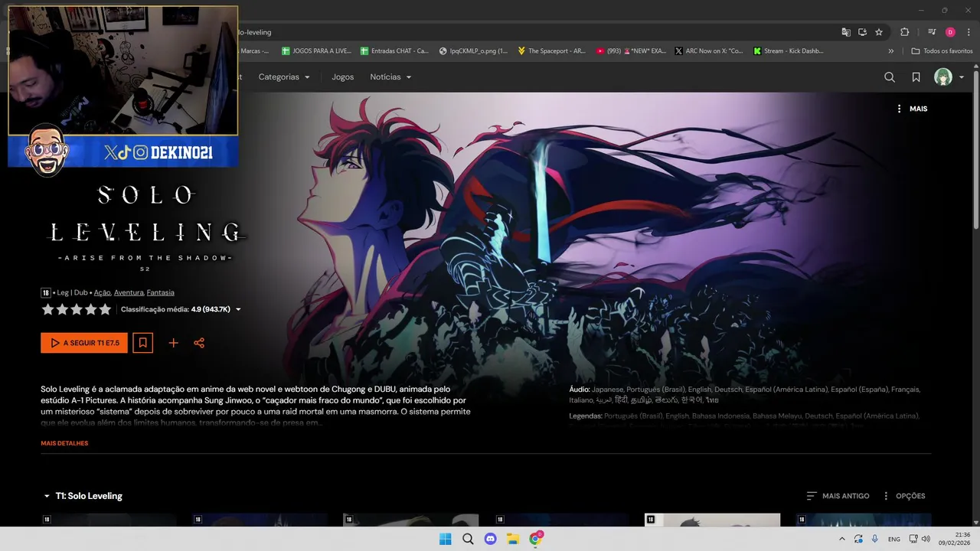Image resolution: width=980 pixels, height=551 pixels.
Task: Open ARC Now on X bookmark
Action: [x=708, y=51]
